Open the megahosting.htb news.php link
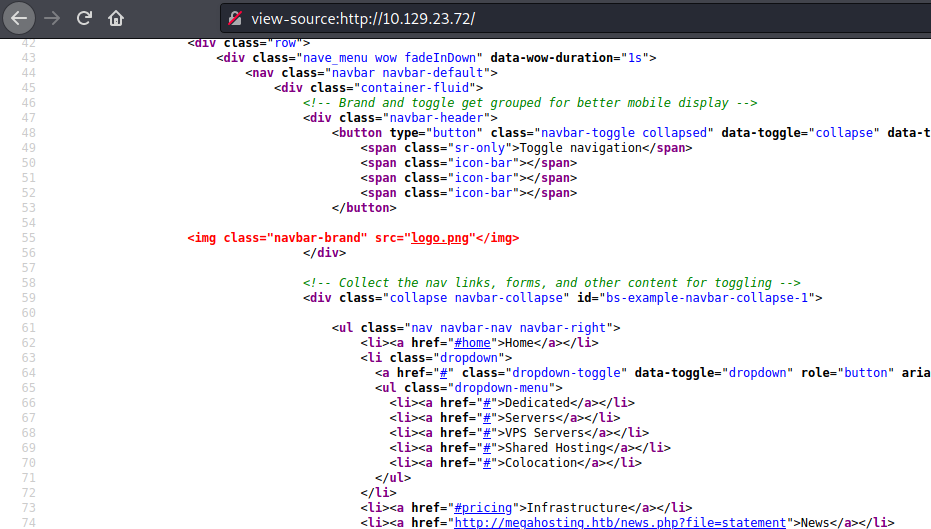 pyautogui.click(x=620, y=522)
